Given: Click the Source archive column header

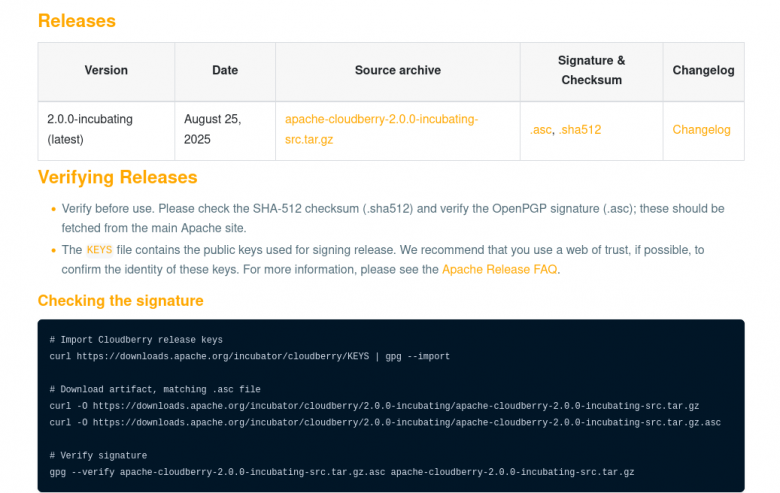Looking at the screenshot, I should click(397, 70).
